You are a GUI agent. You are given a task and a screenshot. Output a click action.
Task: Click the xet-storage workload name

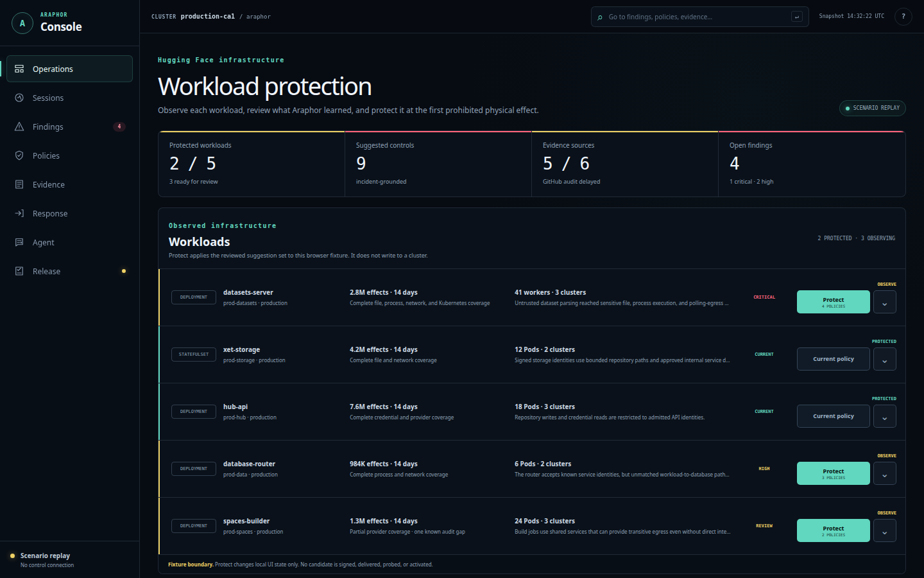tap(241, 349)
